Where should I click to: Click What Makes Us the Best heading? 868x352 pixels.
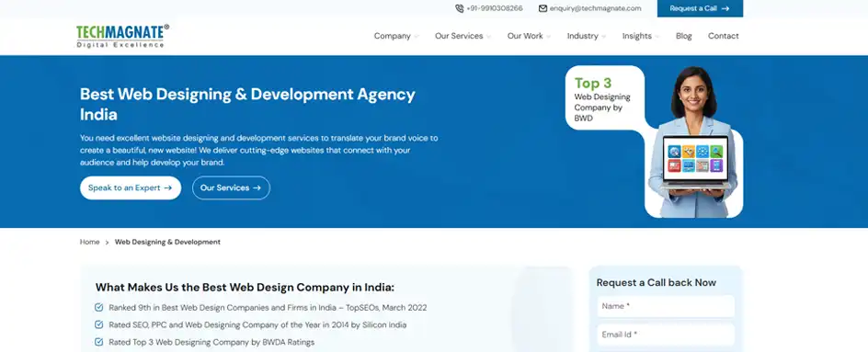point(245,288)
